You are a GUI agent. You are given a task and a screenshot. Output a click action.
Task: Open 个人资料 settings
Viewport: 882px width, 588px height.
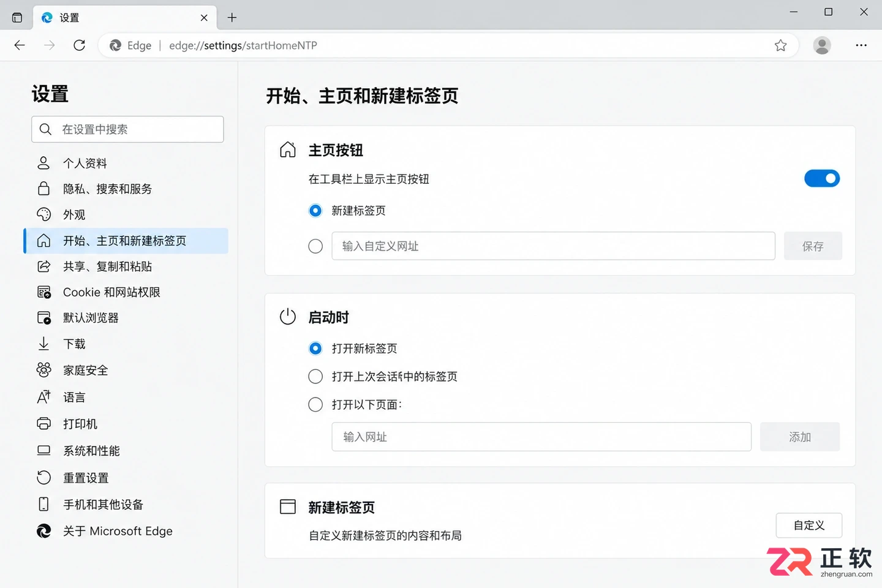coord(126,164)
